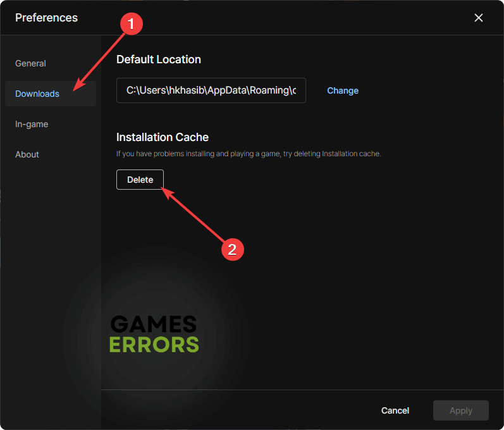
Task: Click the Apply button
Action: pyautogui.click(x=460, y=410)
